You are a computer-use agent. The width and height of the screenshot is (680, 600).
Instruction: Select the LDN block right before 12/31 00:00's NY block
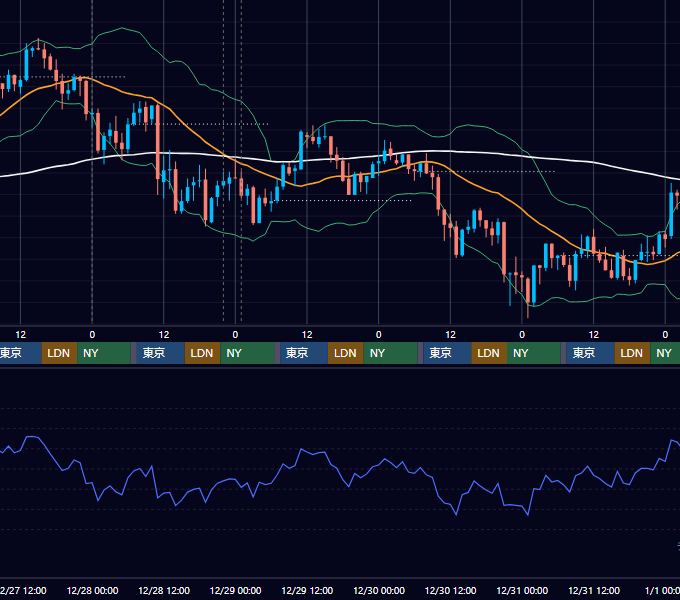[x=489, y=353]
